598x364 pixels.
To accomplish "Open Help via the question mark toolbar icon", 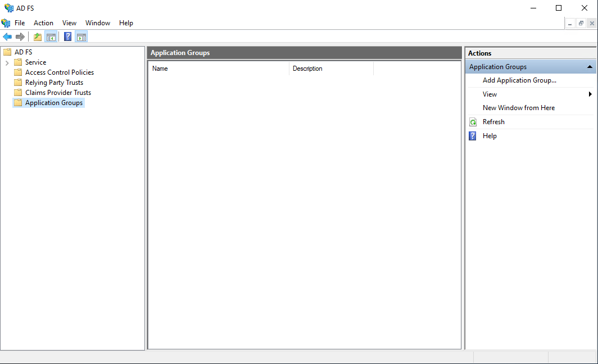I will click(x=67, y=37).
